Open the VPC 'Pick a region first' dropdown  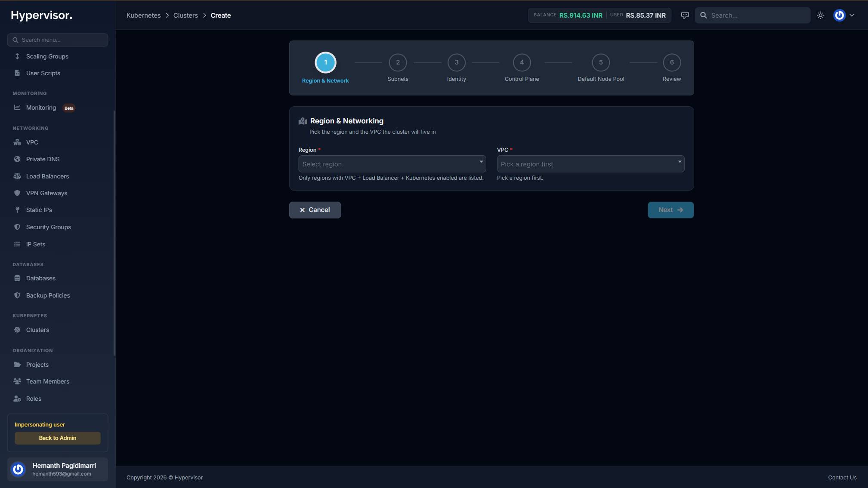(x=590, y=164)
